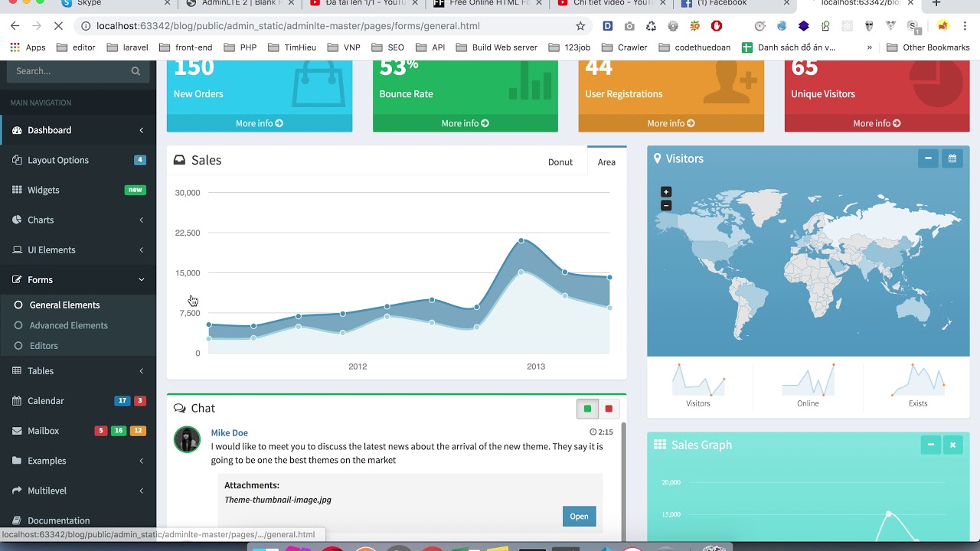Click the Mailbox envelope icon
Image resolution: width=980 pixels, height=551 pixels.
[17, 431]
